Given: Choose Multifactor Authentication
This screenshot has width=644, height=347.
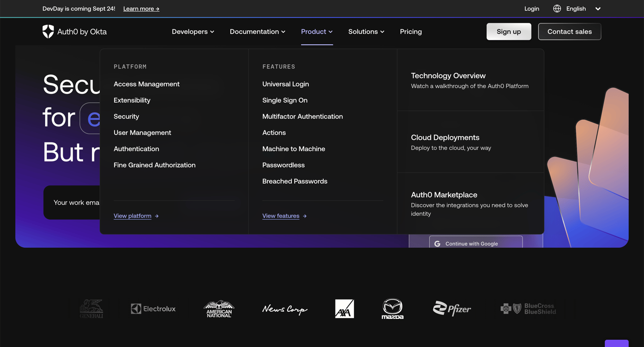Looking at the screenshot, I should point(302,116).
